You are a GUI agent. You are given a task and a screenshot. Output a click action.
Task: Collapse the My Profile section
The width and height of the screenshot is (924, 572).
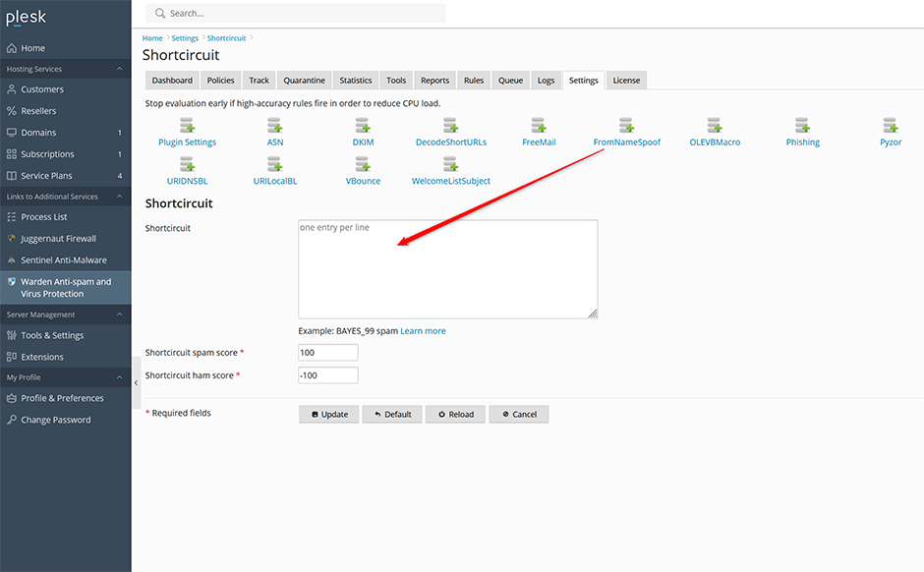pyautogui.click(x=119, y=377)
